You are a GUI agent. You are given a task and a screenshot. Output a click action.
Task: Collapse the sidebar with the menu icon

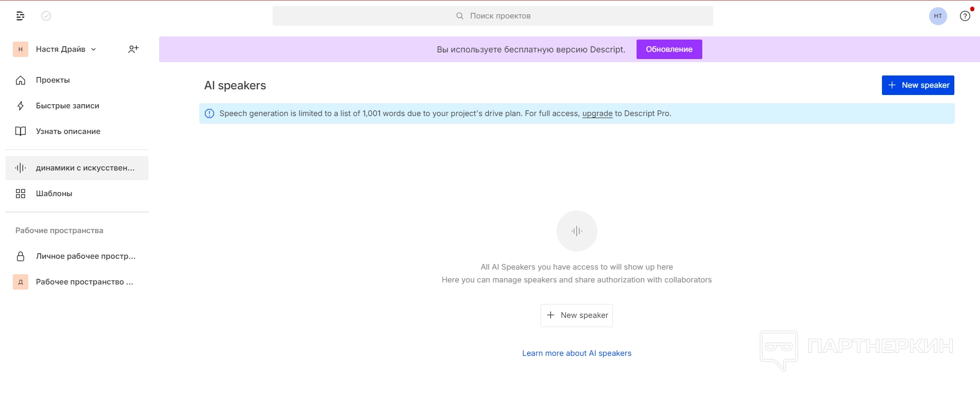[21, 16]
